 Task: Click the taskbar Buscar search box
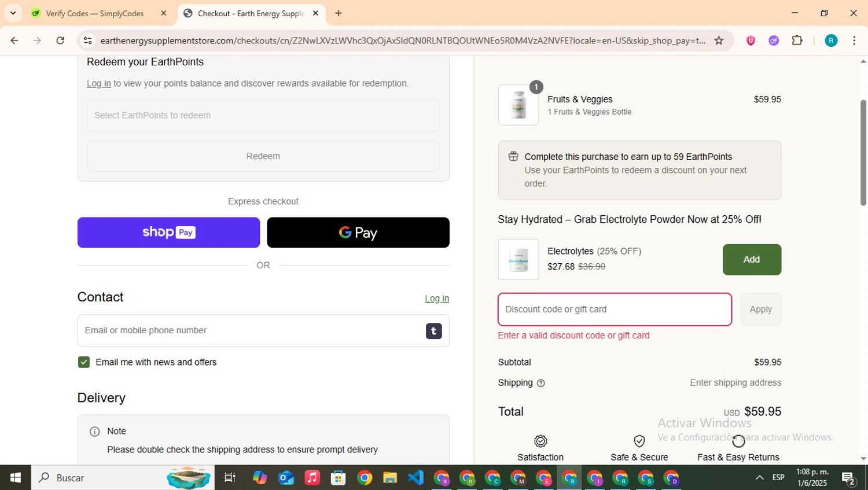click(x=123, y=478)
